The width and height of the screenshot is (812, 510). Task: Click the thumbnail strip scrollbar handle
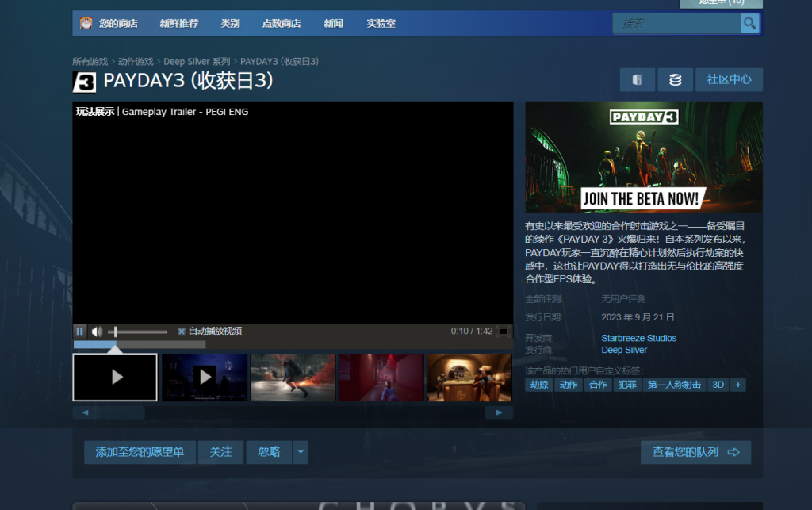point(123,412)
